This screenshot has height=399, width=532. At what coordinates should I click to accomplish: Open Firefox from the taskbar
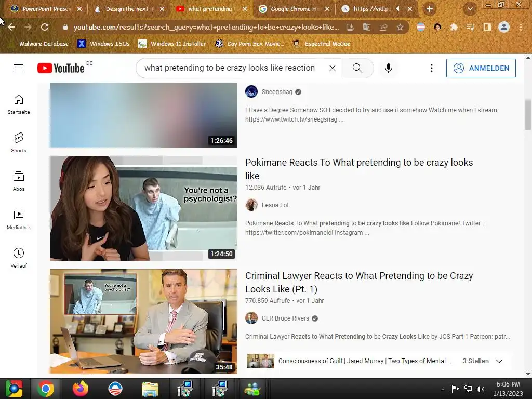[x=81, y=389]
